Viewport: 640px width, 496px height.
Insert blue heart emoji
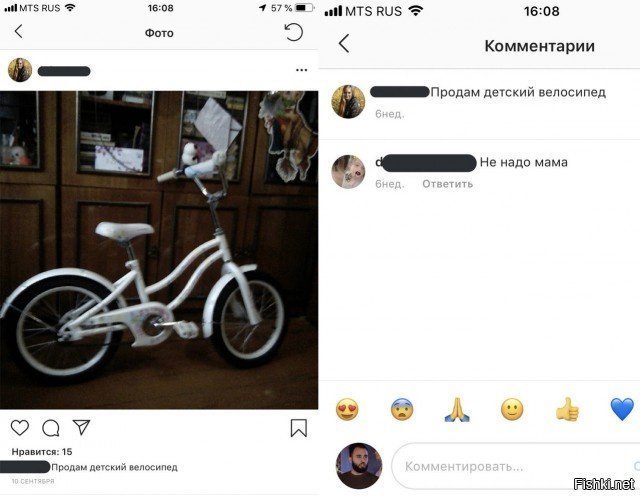coord(622,409)
